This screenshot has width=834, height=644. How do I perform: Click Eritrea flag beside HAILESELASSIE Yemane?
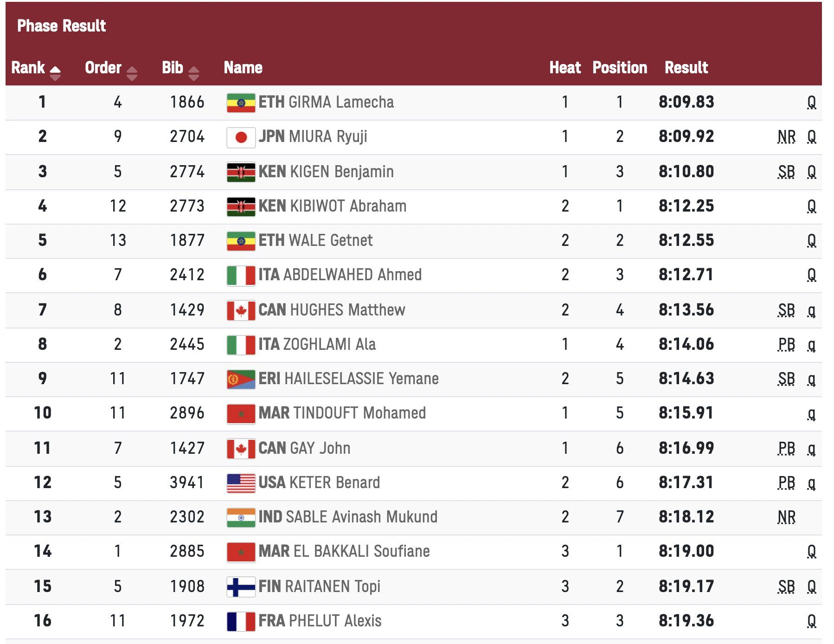click(x=241, y=379)
